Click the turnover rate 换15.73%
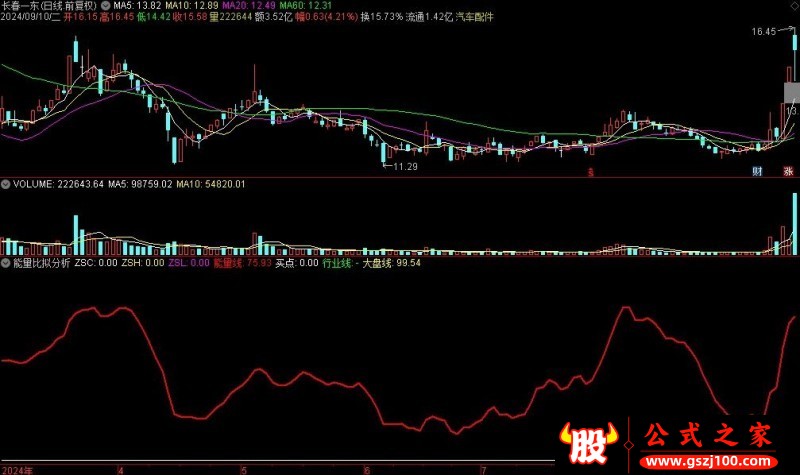 click(382, 17)
